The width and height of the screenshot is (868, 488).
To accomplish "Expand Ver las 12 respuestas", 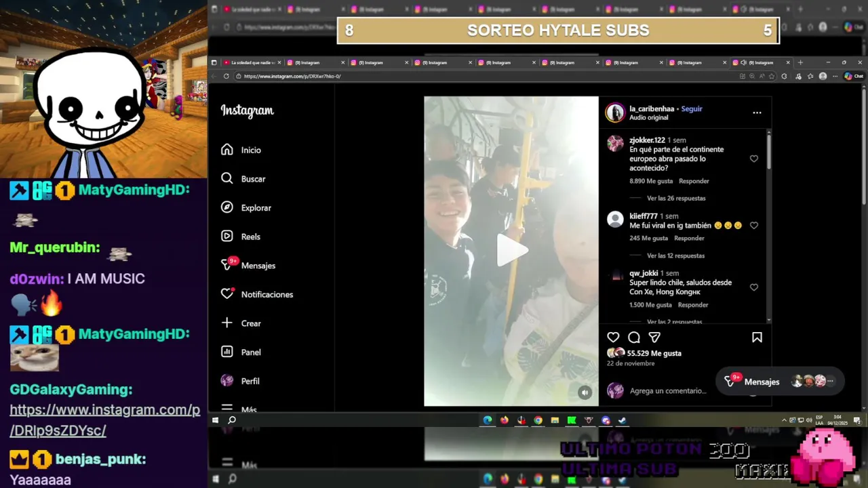I will [675, 256].
